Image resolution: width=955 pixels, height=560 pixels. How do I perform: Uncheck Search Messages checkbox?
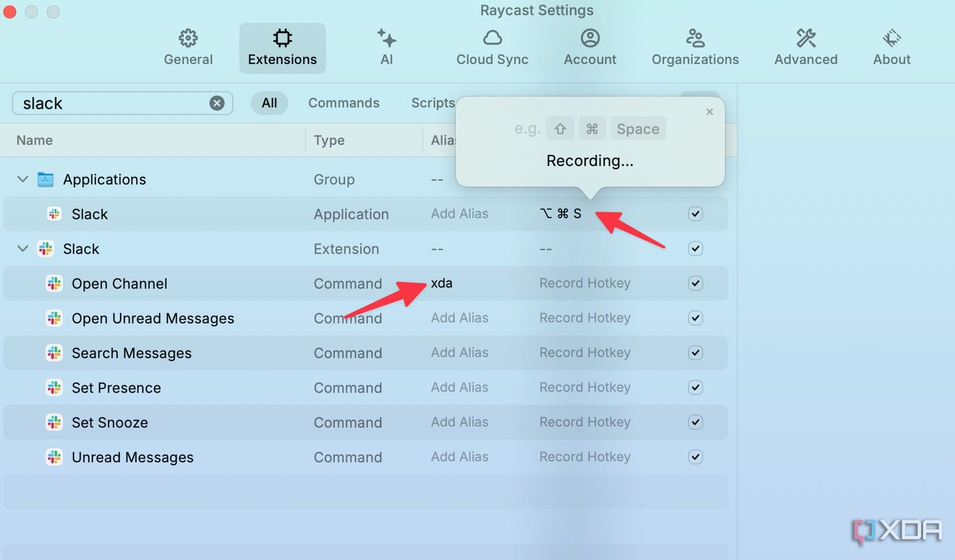(696, 353)
